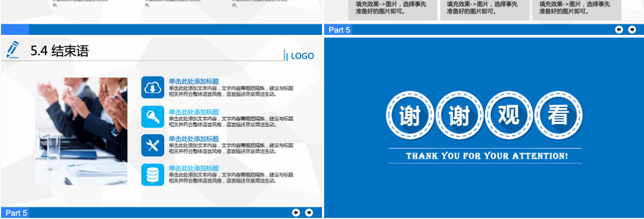
Task: Select the first 谢 circle badge
Action: (x=409, y=116)
